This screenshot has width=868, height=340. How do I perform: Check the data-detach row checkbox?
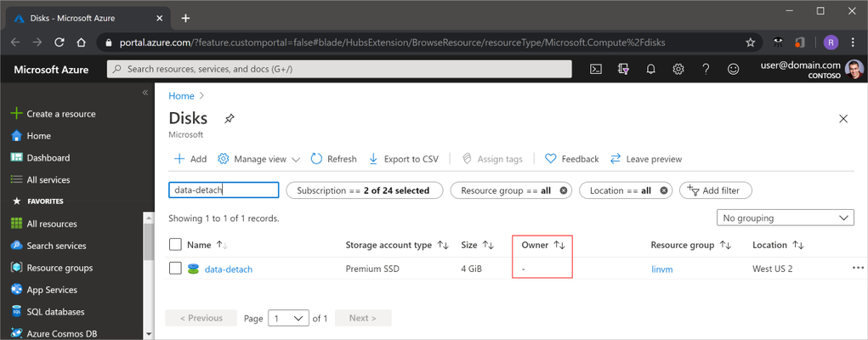(x=175, y=269)
